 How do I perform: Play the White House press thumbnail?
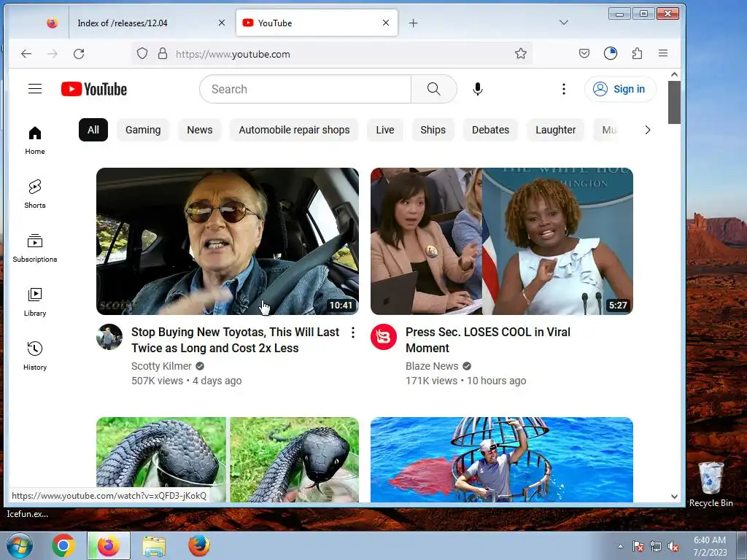[x=502, y=241]
